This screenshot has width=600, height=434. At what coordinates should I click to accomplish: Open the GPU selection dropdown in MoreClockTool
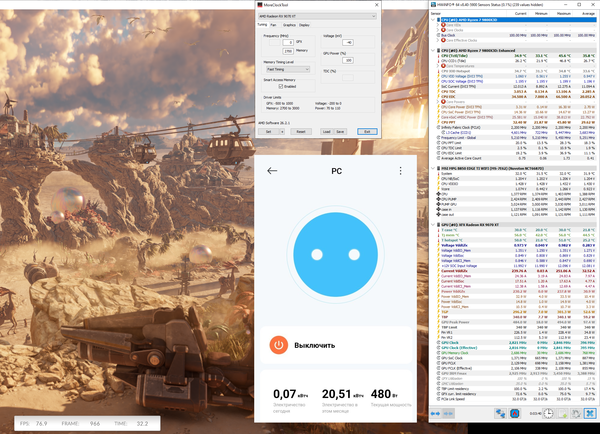tap(317, 16)
